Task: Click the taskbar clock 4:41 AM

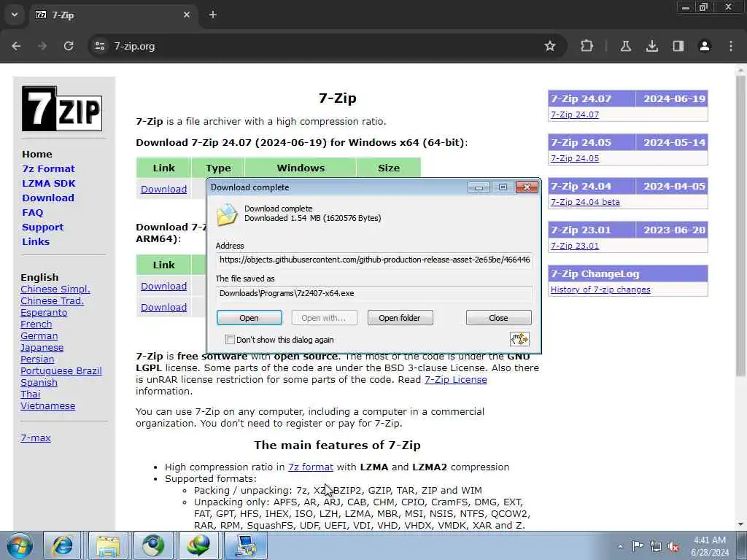Action: (x=709, y=546)
